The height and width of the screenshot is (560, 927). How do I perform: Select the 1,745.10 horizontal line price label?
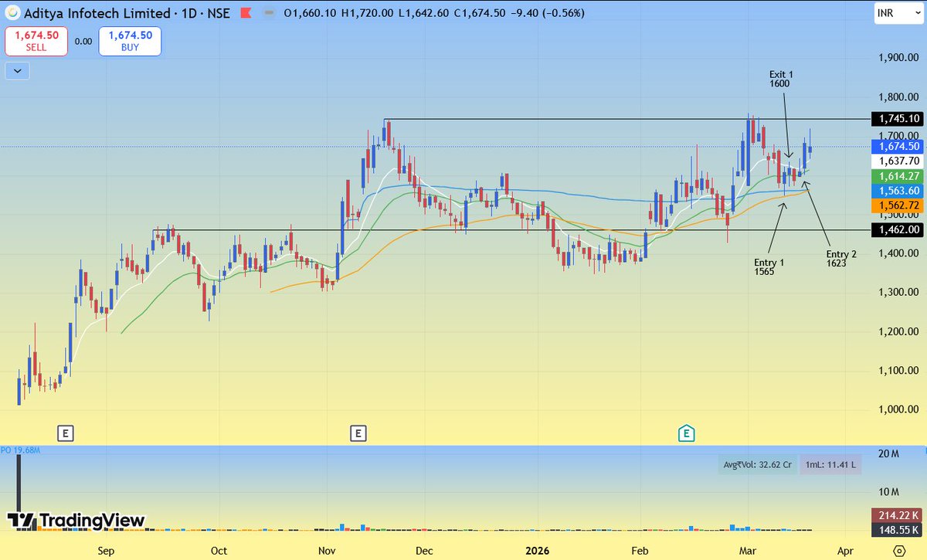pos(896,118)
